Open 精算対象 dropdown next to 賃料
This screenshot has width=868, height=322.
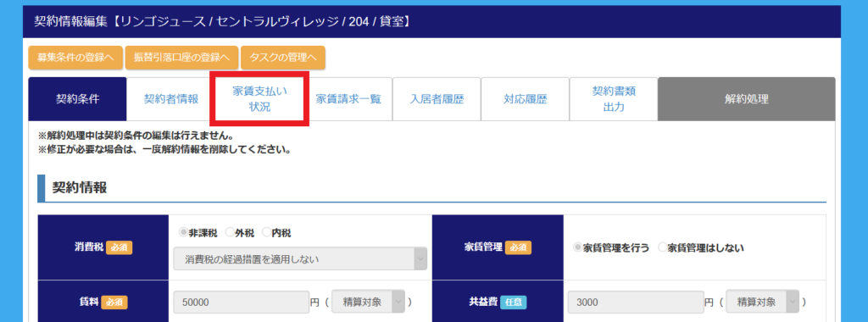368,302
